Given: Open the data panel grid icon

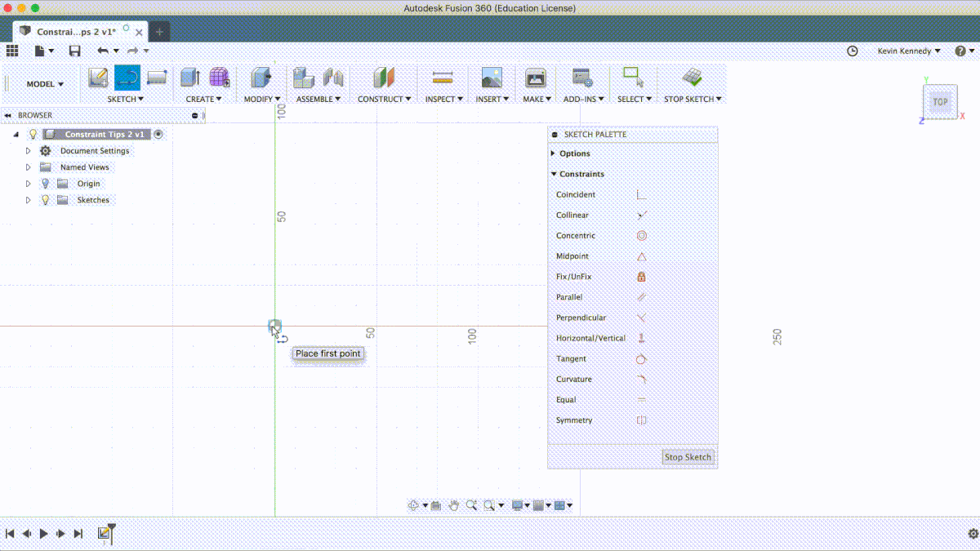Looking at the screenshot, I should point(12,51).
